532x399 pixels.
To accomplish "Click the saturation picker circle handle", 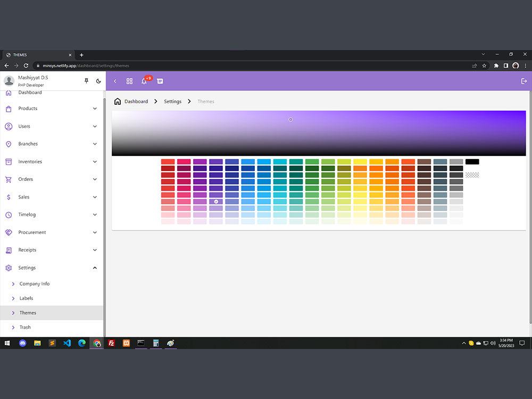I will [290, 119].
